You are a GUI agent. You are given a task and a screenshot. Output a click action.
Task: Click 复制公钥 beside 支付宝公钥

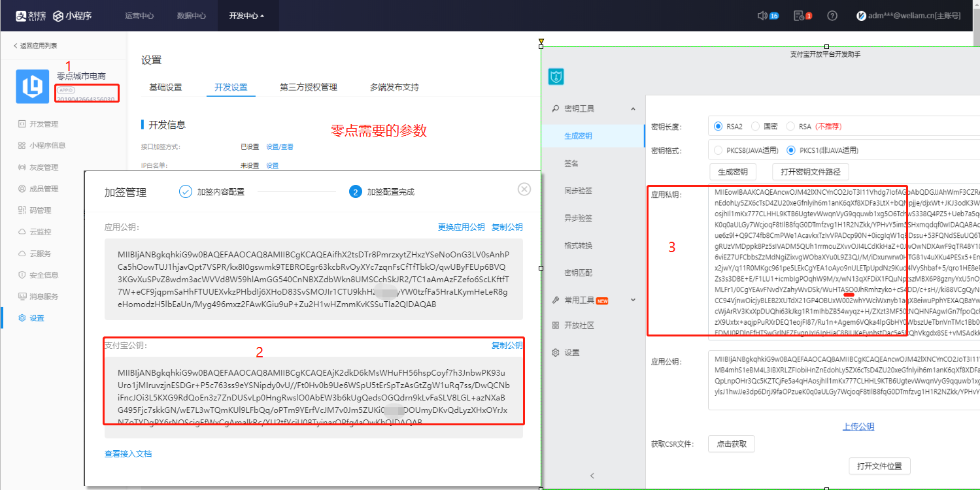[x=507, y=346]
